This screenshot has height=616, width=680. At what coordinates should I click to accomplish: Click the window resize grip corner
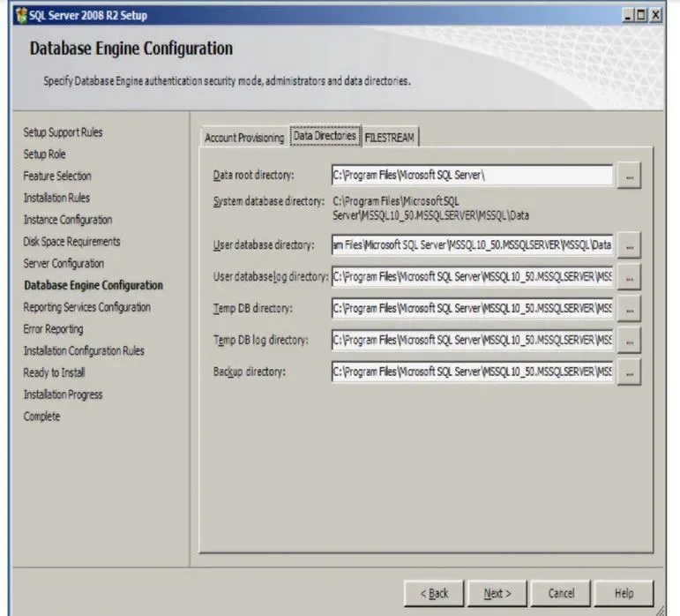(660, 611)
